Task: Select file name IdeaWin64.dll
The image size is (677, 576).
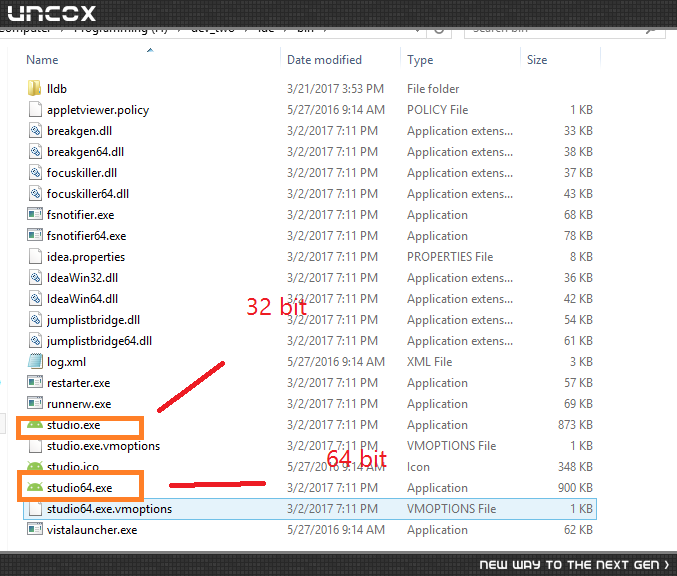Action: 82,299
